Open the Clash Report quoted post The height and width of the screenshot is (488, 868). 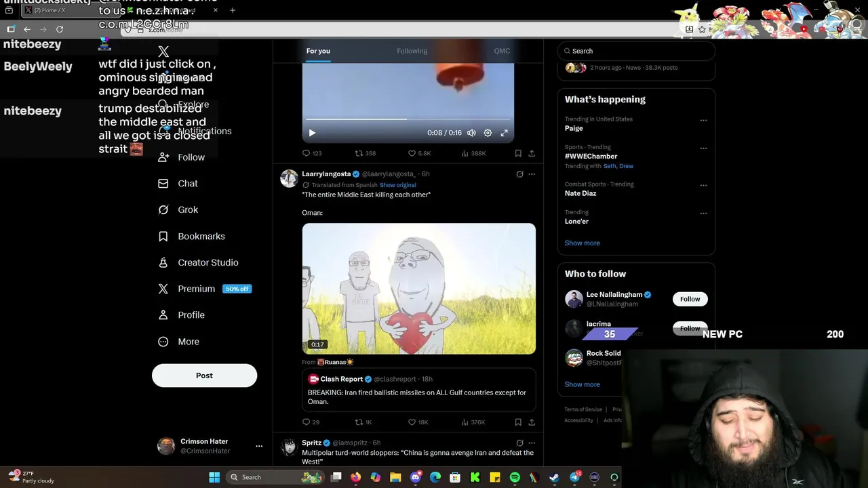[418, 390]
